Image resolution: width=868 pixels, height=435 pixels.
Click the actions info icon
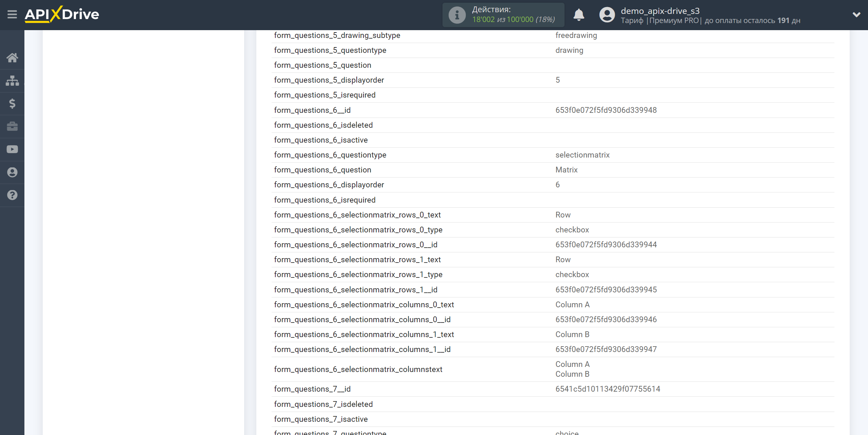click(x=457, y=15)
